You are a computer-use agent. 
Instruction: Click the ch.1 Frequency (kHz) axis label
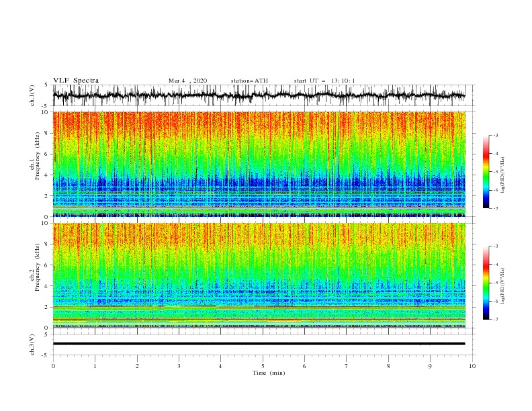coord(35,156)
